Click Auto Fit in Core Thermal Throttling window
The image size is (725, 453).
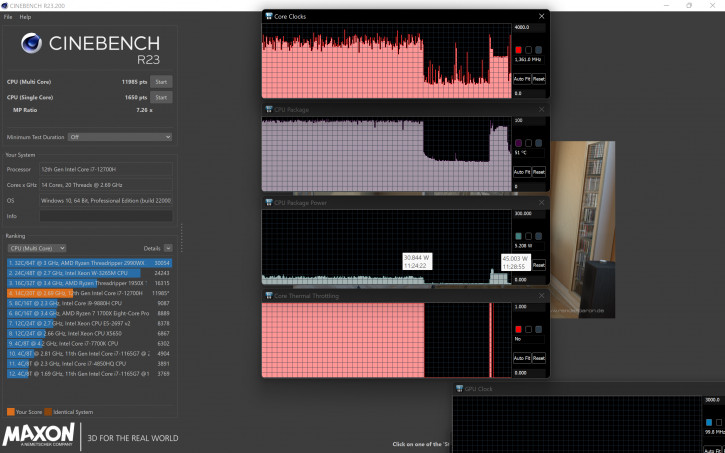522,358
